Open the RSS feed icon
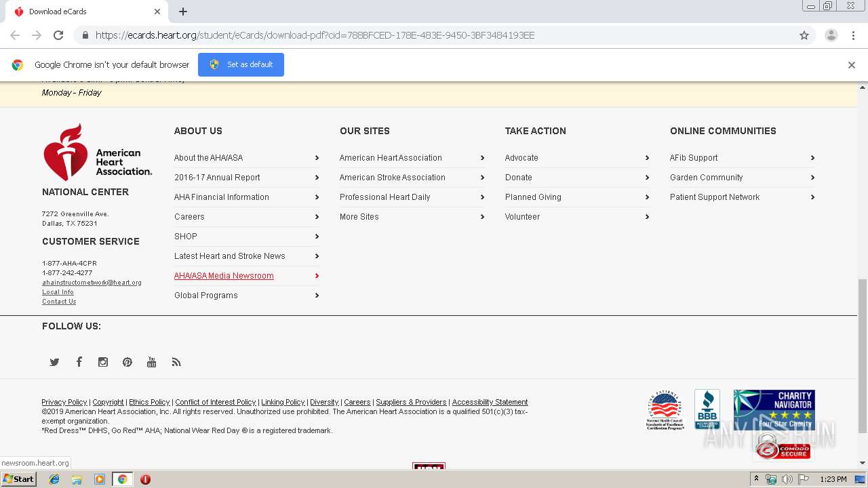This screenshot has width=868, height=488. click(176, 362)
